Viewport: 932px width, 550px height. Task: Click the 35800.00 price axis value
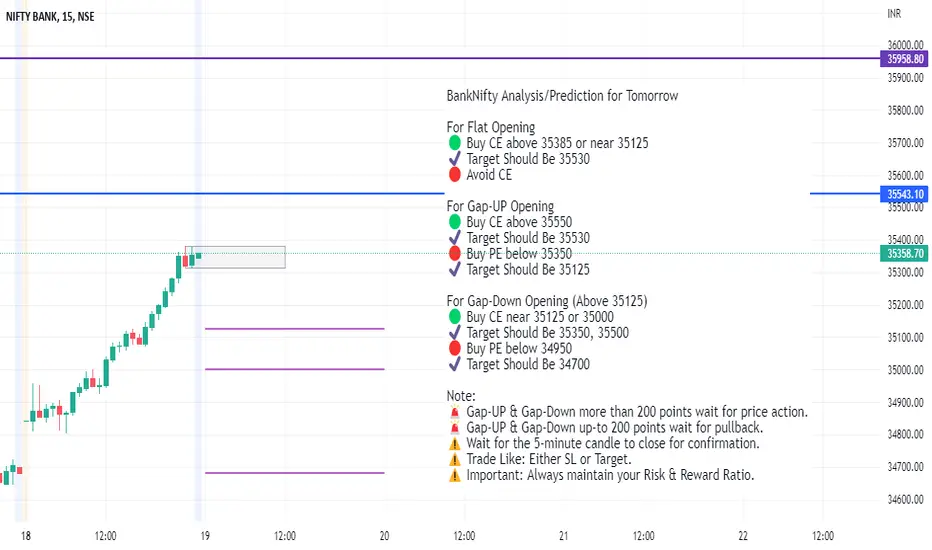(905, 111)
